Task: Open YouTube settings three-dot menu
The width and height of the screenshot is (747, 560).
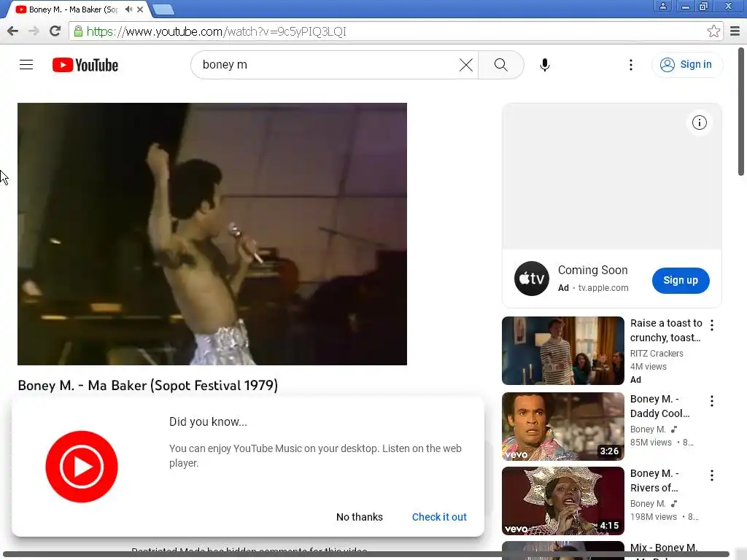Action: tap(631, 65)
